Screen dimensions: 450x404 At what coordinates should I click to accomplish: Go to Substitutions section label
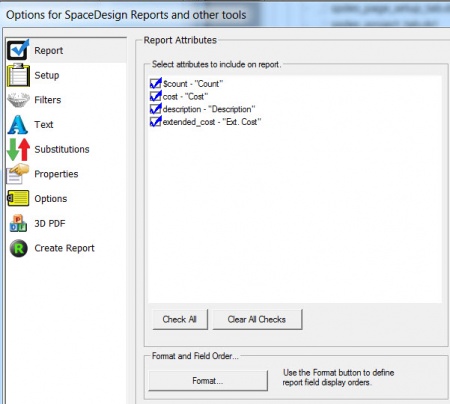point(62,149)
